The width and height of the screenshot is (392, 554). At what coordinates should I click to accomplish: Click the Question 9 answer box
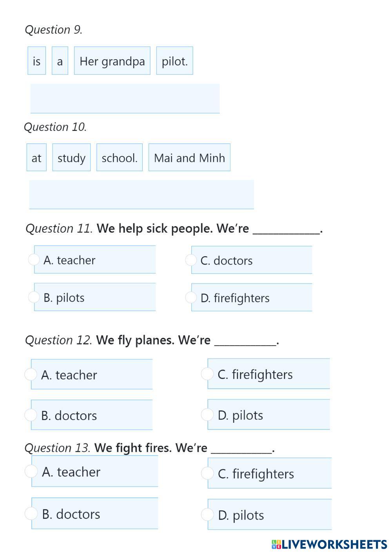point(125,98)
